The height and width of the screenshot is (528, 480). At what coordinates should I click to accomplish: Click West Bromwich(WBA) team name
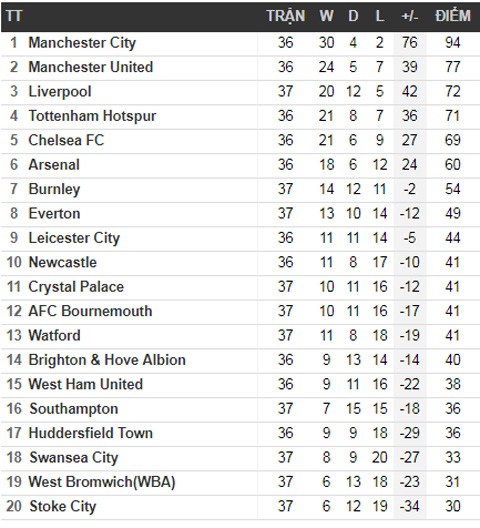102,482
